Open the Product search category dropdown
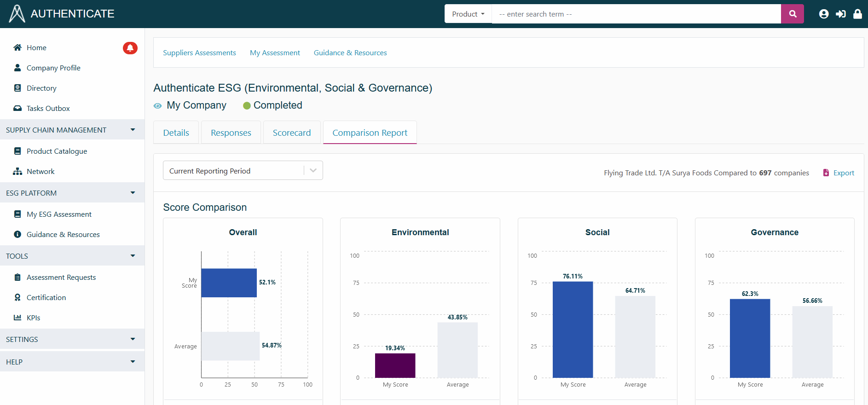This screenshot has width=868, height=405. coord(468,14)
